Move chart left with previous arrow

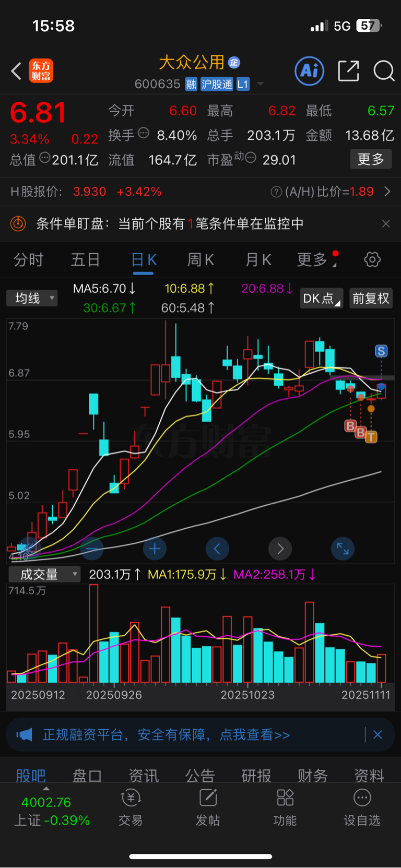tap(217, 549)
